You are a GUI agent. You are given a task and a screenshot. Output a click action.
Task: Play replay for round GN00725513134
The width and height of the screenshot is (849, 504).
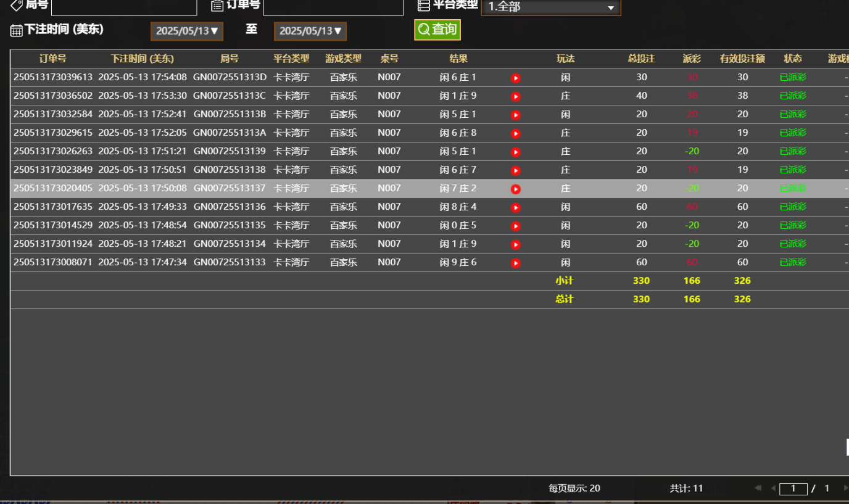coord(516,244)
